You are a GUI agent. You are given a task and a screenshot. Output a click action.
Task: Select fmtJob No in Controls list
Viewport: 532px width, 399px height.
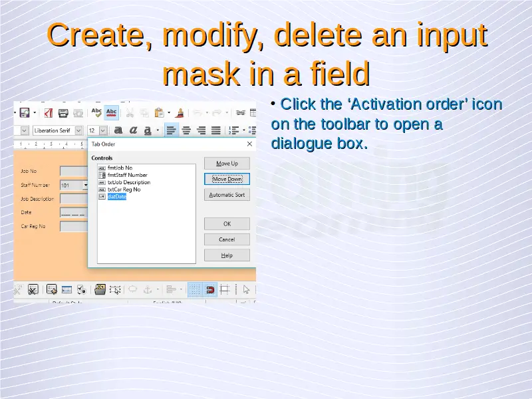pos(120,168)
